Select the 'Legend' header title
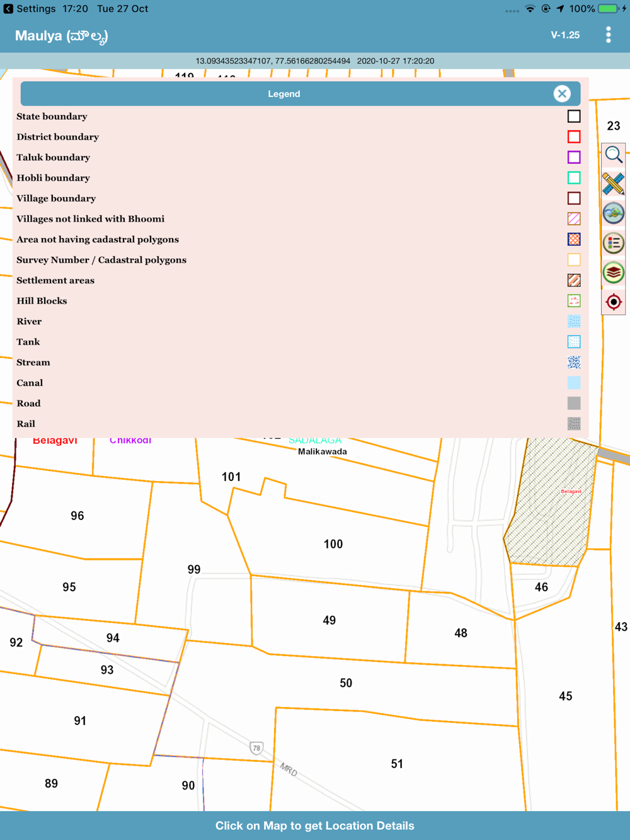 (x=284, y=94)
